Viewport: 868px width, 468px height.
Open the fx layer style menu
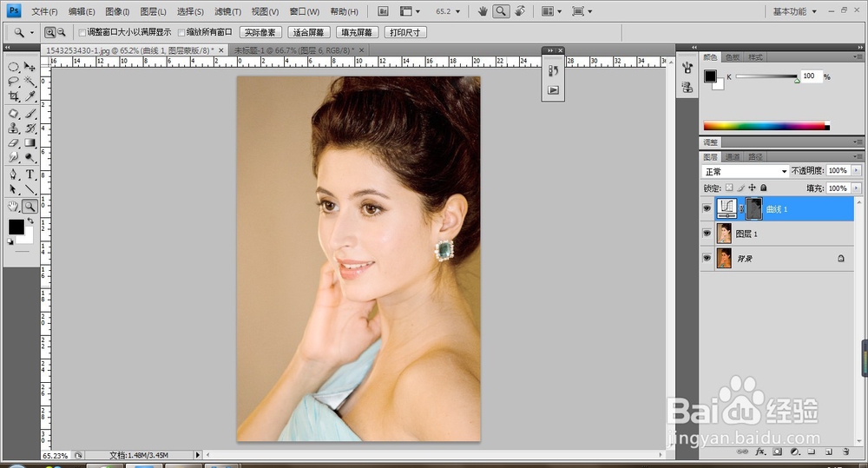click(x=760, y=452)
